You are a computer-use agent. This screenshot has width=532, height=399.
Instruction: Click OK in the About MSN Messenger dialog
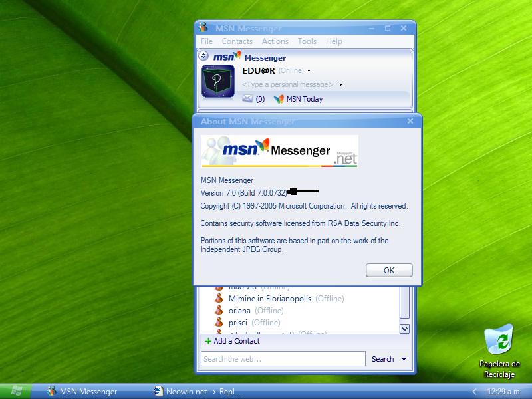(x=389, y=271)
